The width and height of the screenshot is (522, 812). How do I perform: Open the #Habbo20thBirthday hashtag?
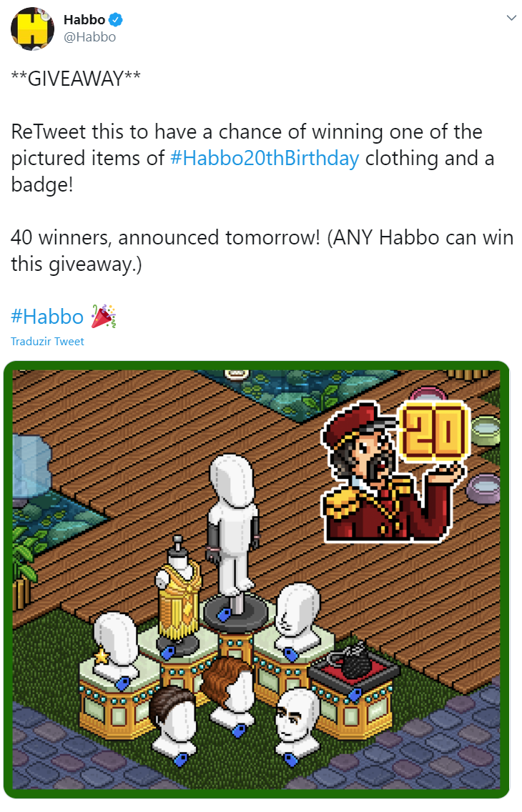pyautogui.click(x=265, y=159)
